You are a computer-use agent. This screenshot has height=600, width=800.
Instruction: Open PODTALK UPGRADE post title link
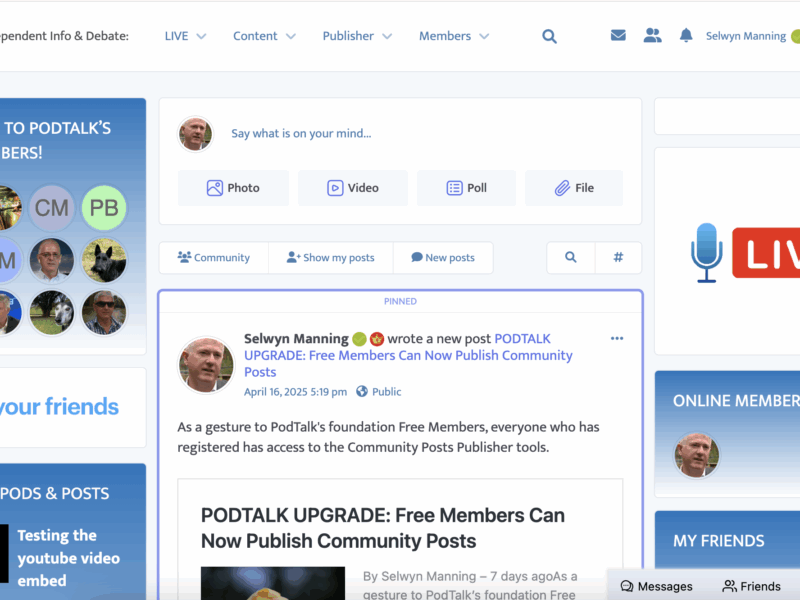(408, 355)
